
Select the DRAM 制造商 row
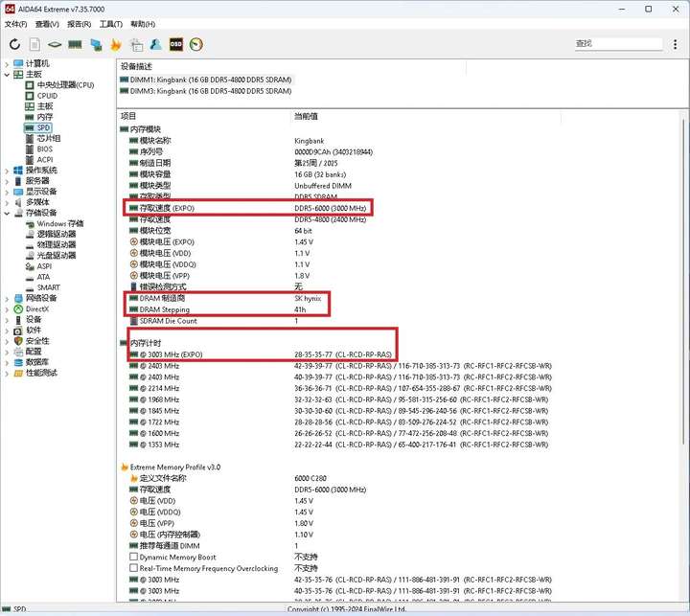click(227, 298)
